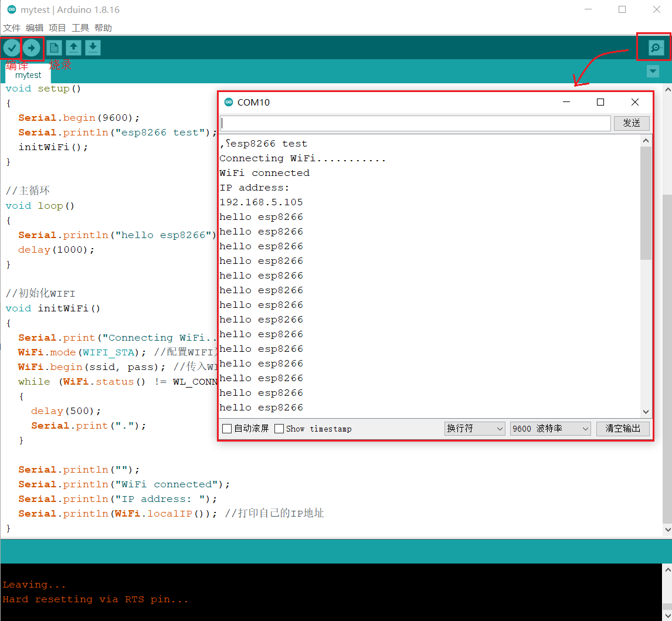
Task: Click the "IP address:" serial output line
Action: pos(254,188)
